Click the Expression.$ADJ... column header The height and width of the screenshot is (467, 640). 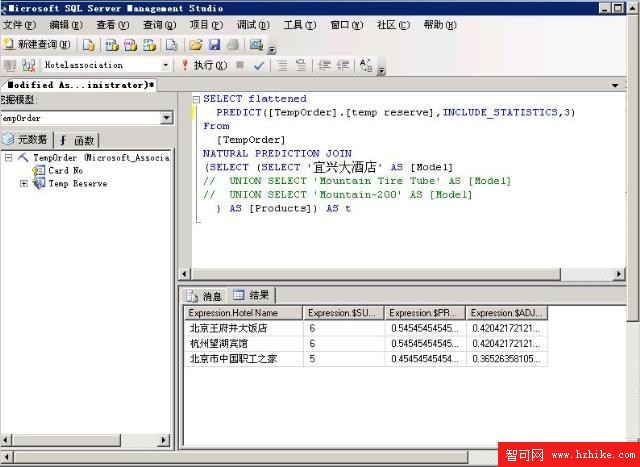click(507, 313)
